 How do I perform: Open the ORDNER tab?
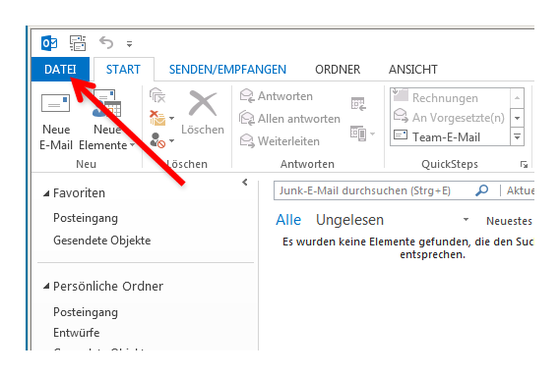[x=338, y=69]
